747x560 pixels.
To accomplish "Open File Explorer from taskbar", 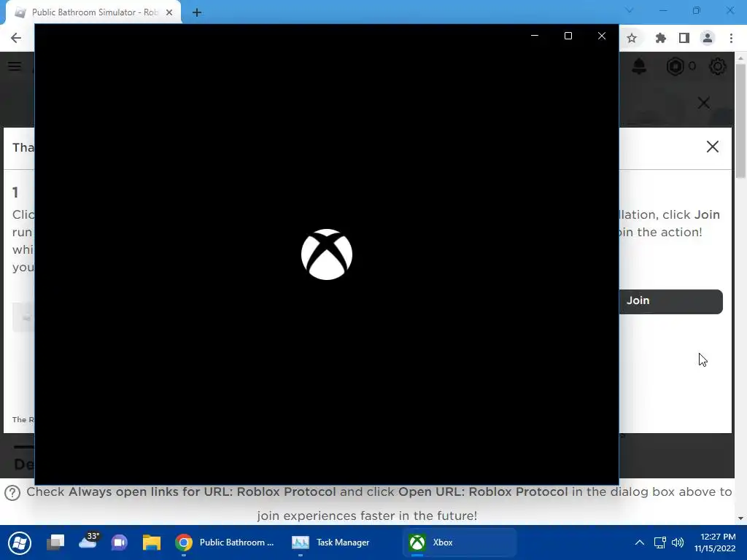I will click(152, 542).
